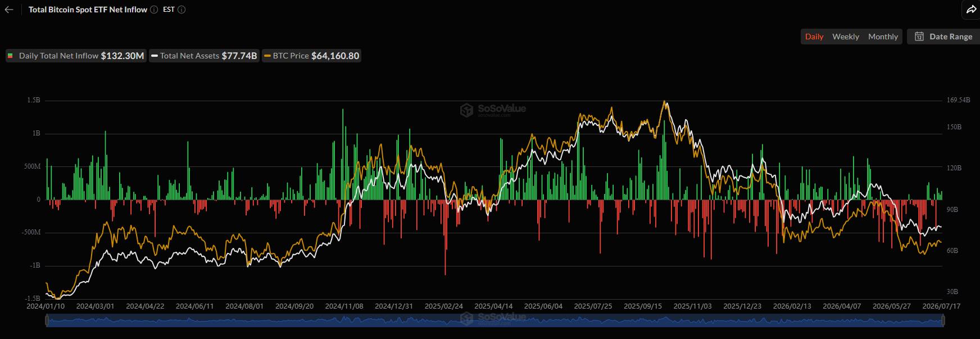Toggle BTC Price line visibility
980x339 pixels.
point(311,56)
